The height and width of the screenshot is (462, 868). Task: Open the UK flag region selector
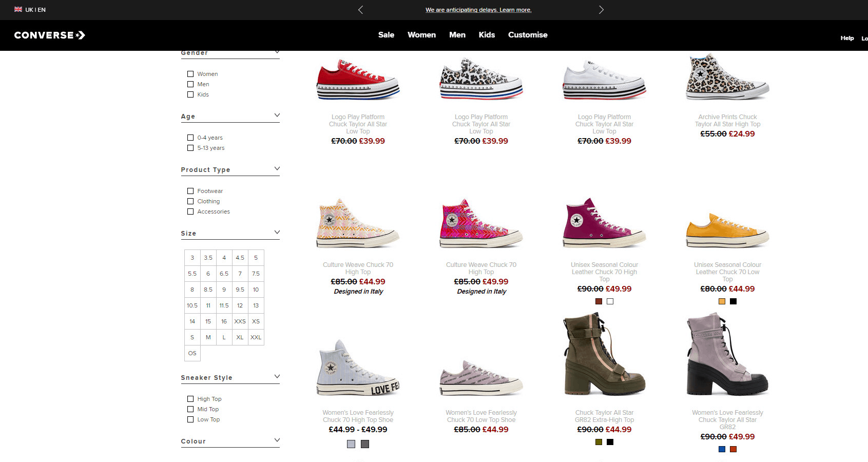click(30, 10)
